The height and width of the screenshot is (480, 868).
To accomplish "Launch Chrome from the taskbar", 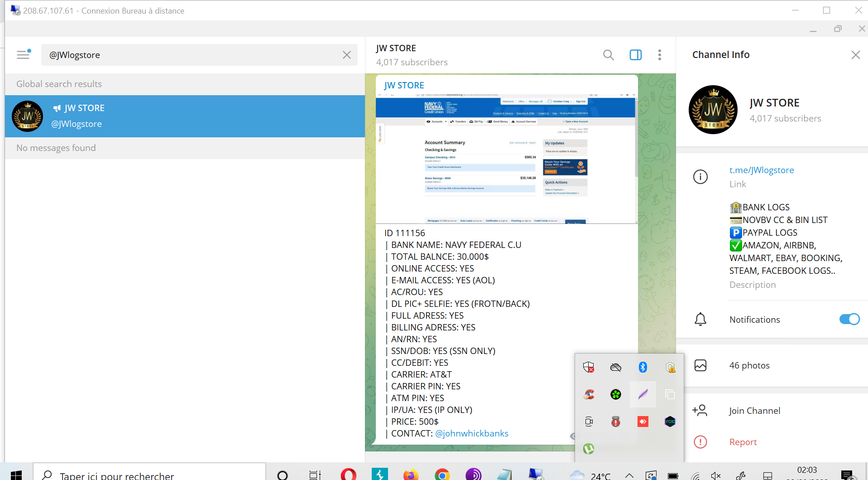I will (442, 475).
